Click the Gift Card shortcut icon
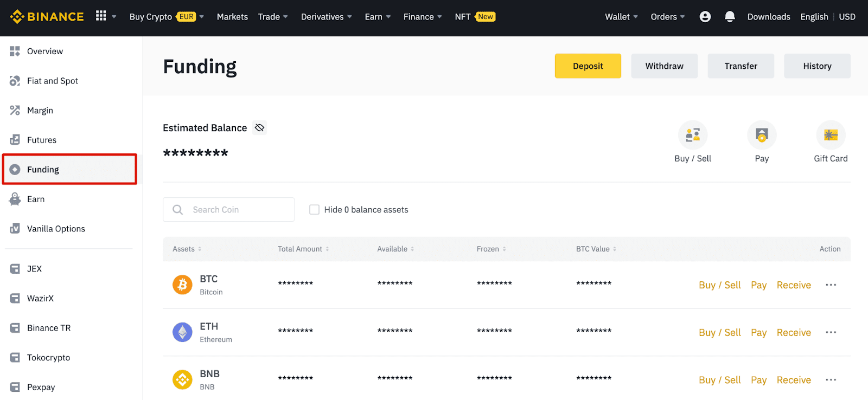 [x=831, y=135]
